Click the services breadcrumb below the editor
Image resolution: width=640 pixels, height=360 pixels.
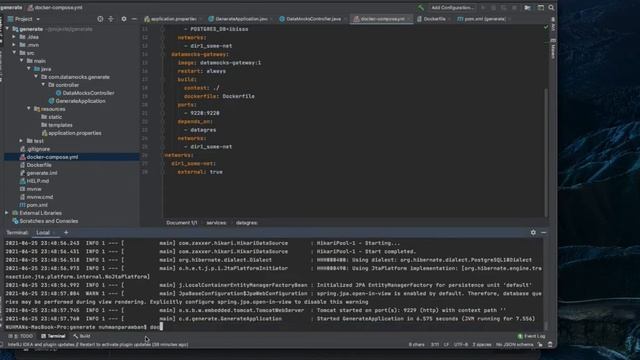pyautogui.click(x=216, y=223)
